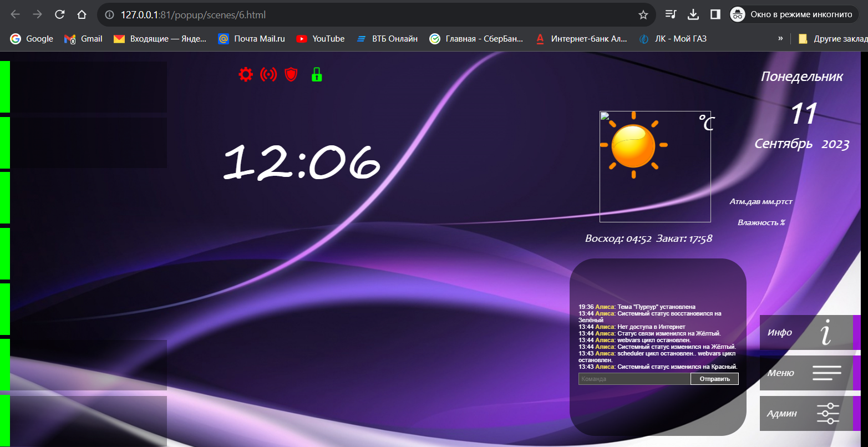Viewport: 868px width, 447px height.
Task: Open the Gmail bookmark
Action: pyautogui.click(x=84, y=39)
